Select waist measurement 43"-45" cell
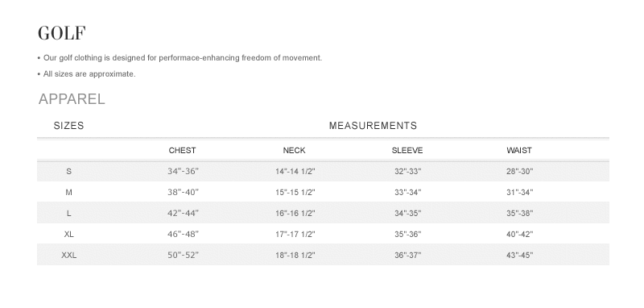This screenshot has height=308, width=644. 519,256
